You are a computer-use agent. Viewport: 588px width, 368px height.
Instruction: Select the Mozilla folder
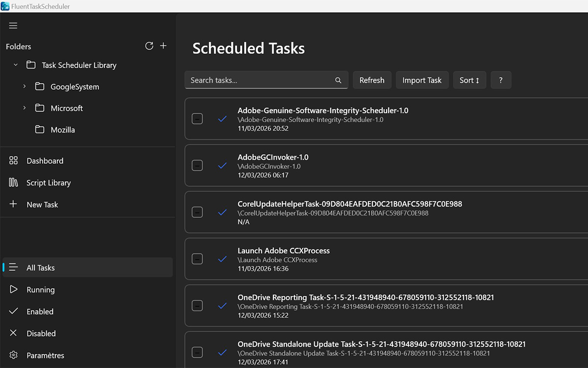coord(63,130)
